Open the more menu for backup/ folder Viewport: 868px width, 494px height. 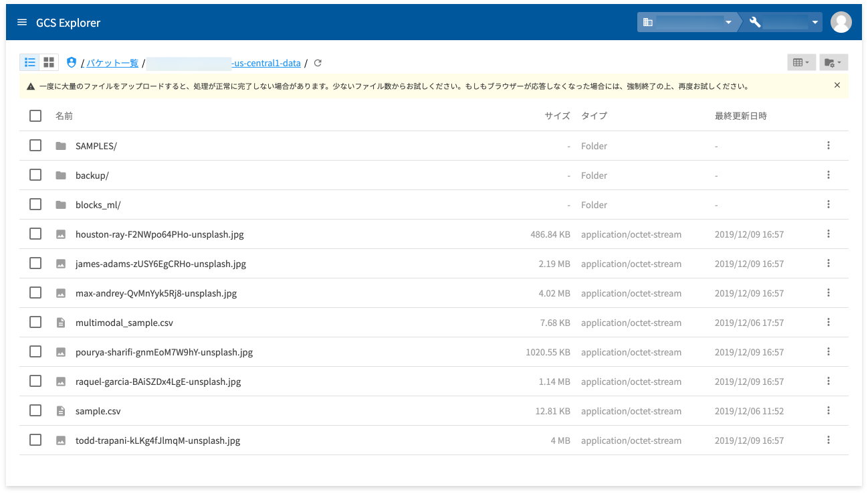click(829, 175)
